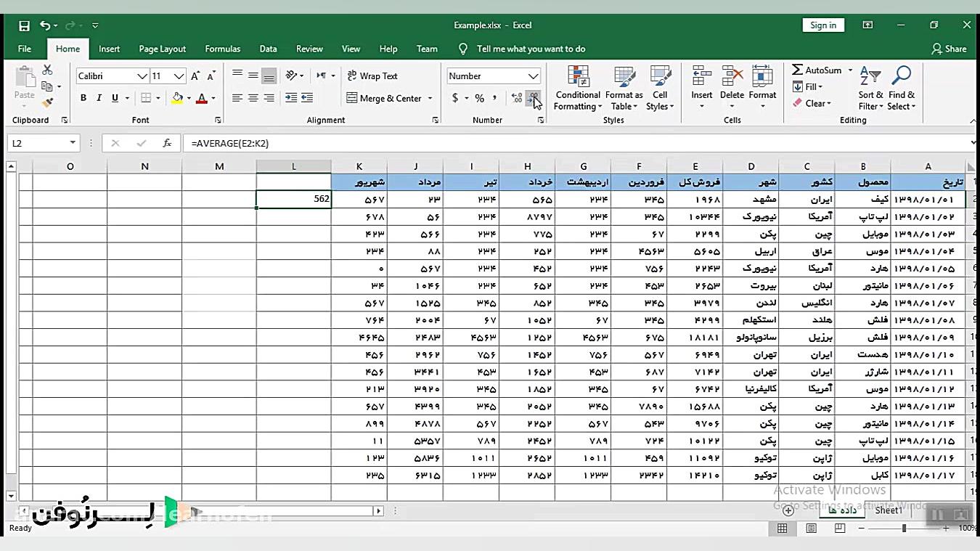Toggle Center horizontal alignment
The image size is (980, 551).
pyautogui.click(x=253, y=98)
